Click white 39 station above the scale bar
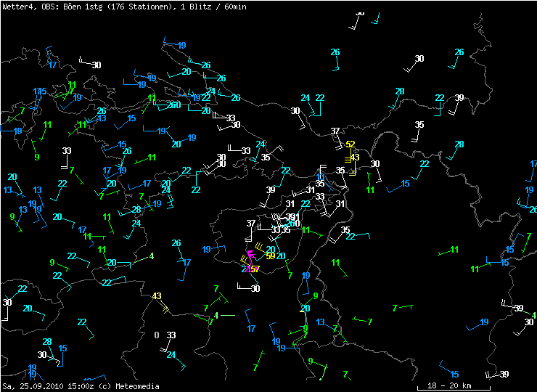Image resolution: width=537 pixels, height=392 pixels. point(504,374)
